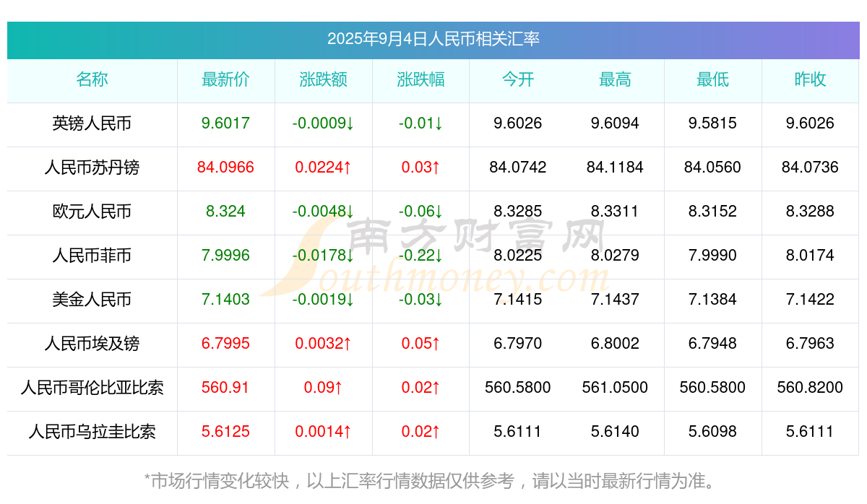The width and height of the screenshot is (867, 504).
Task: Click the 最低 column header
Action: coord(712,79)
